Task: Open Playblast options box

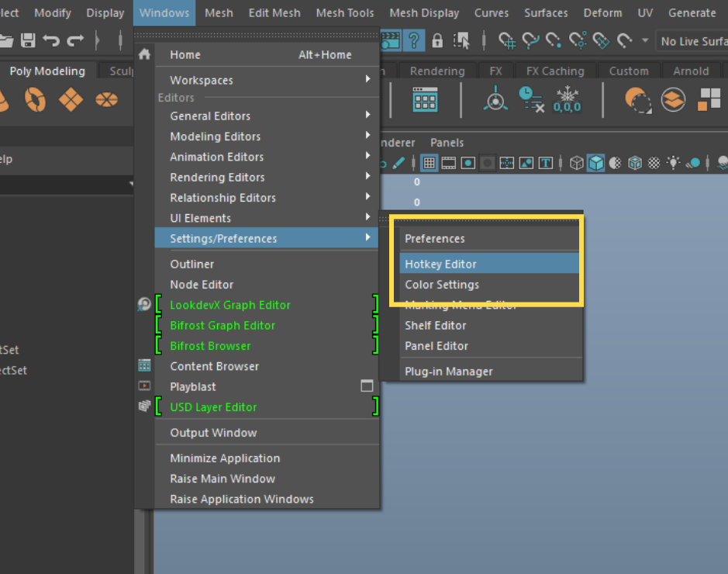Action: click(367, 386)
